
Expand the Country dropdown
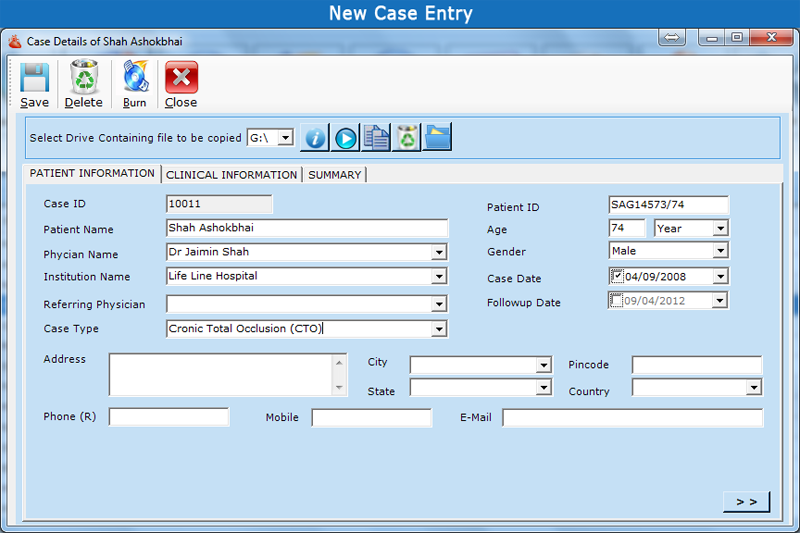pos(754,388)
